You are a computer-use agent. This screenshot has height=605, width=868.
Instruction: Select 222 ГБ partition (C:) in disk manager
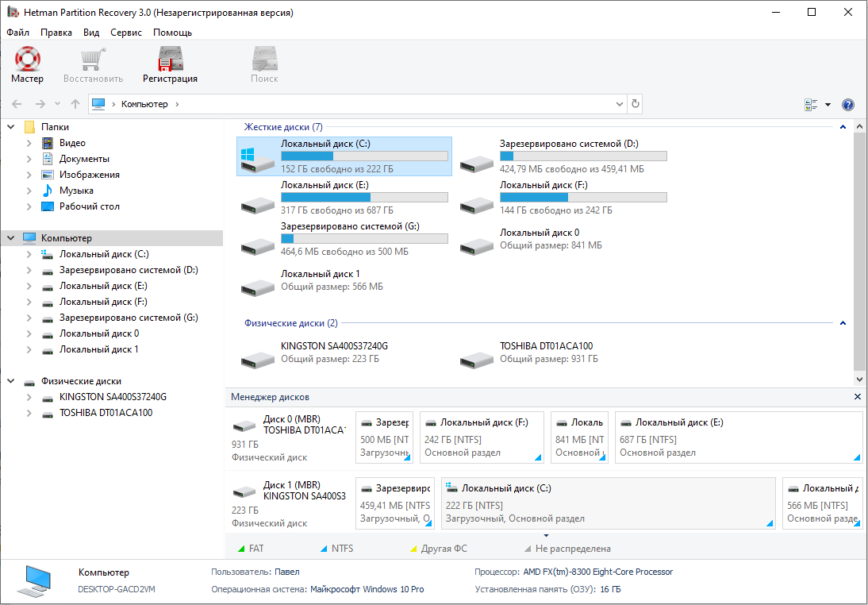click(x=609, y=503)
